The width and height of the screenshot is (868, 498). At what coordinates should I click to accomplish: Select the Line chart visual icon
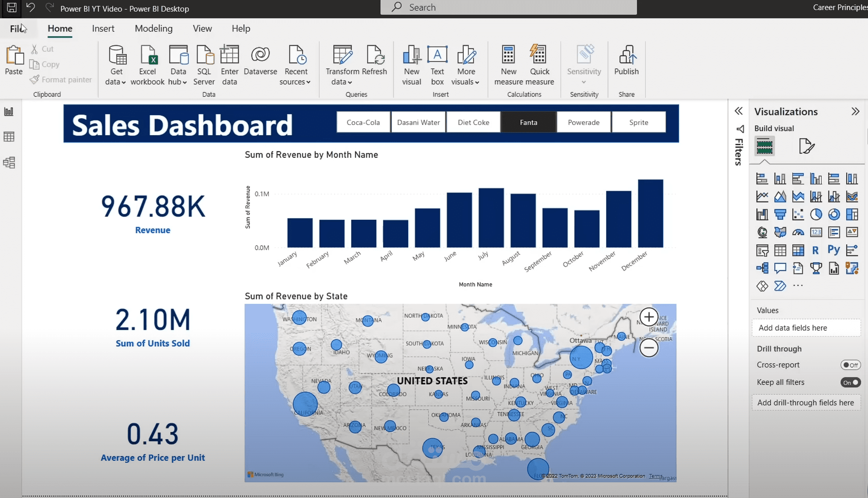762,196
